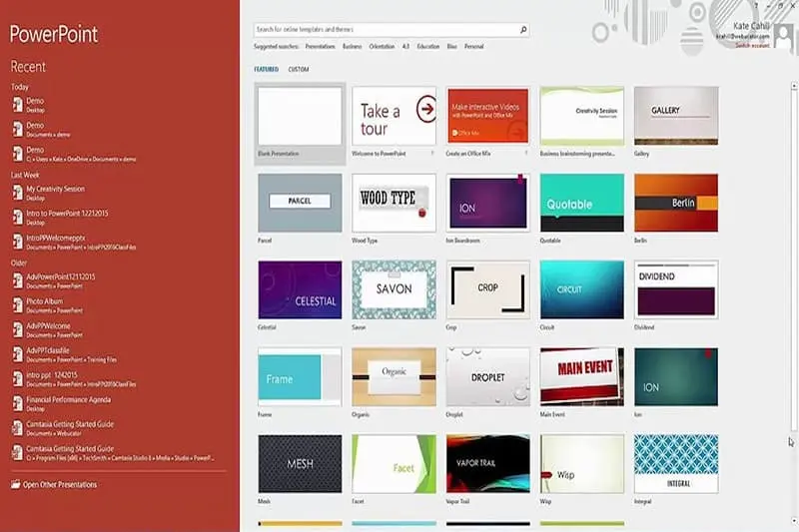799x532 pixels.
Task: Select the Main Event template
Action: [581, 376]
